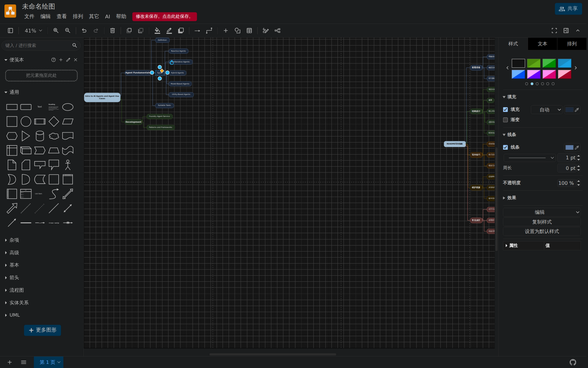Expand the 流程图 shape category
This screenshot has width=588, height=368.
(17, 290)
